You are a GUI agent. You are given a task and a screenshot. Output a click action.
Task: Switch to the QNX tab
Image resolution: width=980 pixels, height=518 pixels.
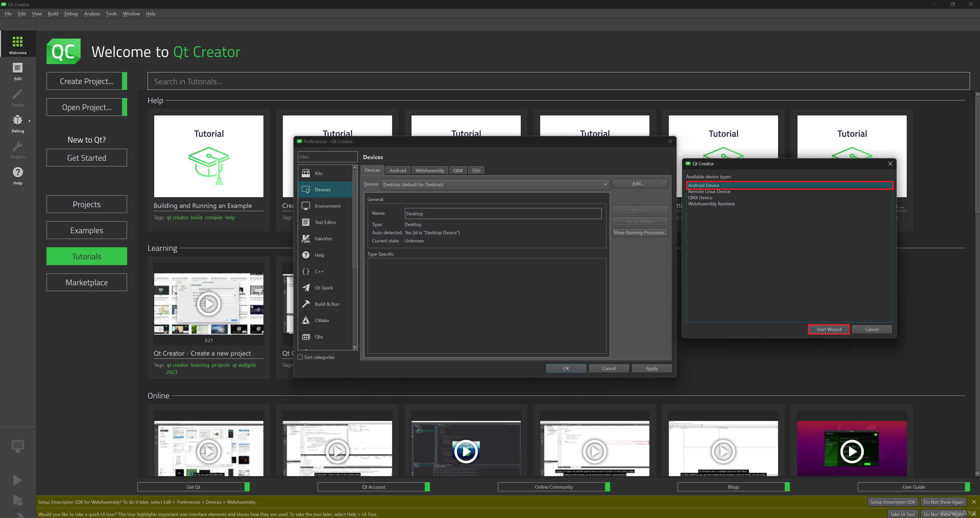458,171
